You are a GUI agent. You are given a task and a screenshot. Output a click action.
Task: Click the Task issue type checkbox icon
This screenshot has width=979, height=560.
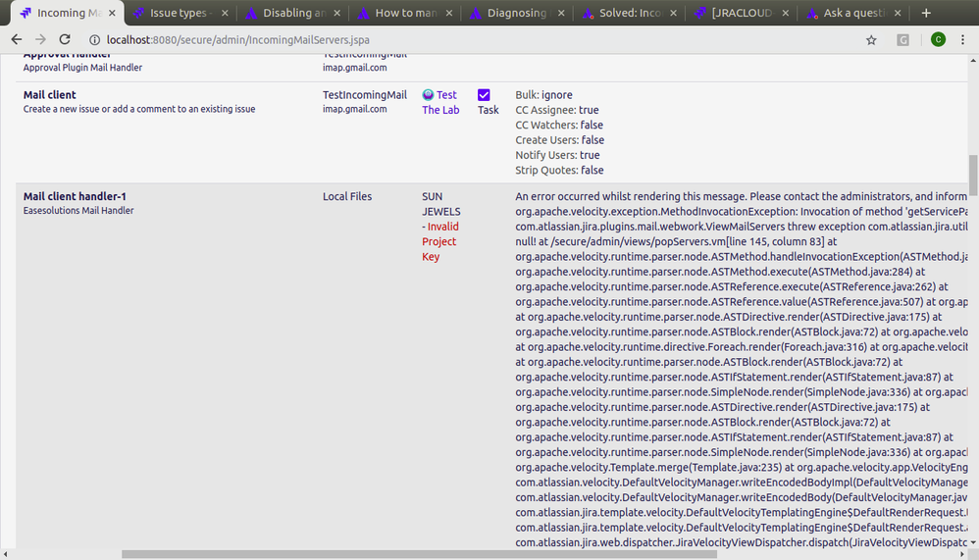pyautogui.click(x=484, y=95)
